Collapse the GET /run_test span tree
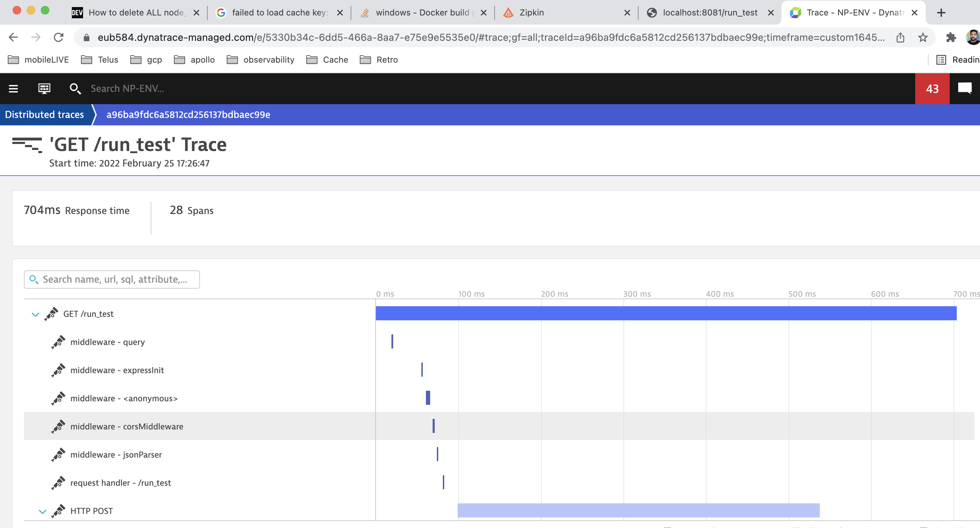Viewport: 980px width, 528px height. 36,314
